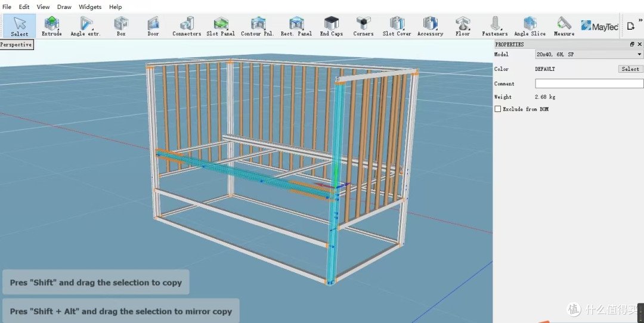Viewport: 644px width, 323px height.
Task: Open the Connectors tool
Action: tap(187, 26)
